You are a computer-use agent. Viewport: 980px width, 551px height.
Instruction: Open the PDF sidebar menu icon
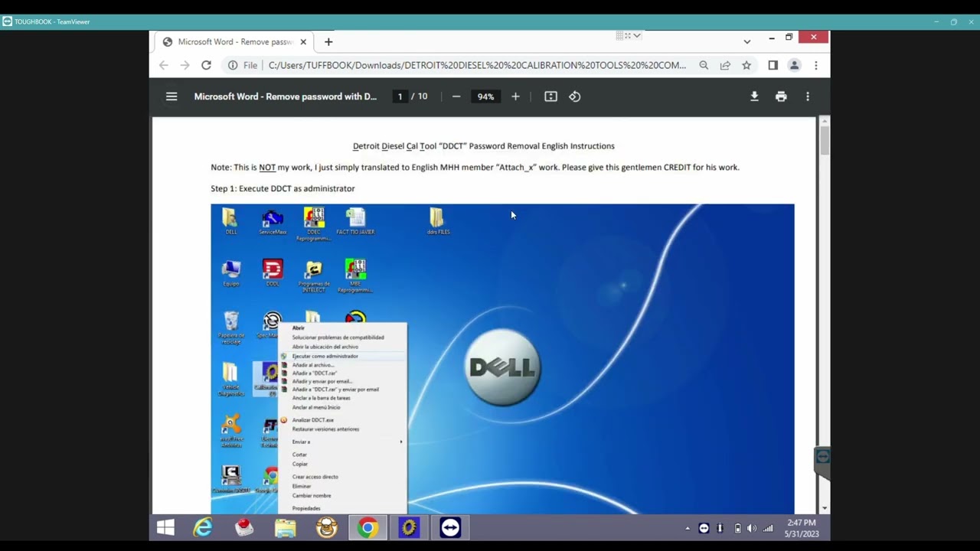171,96
